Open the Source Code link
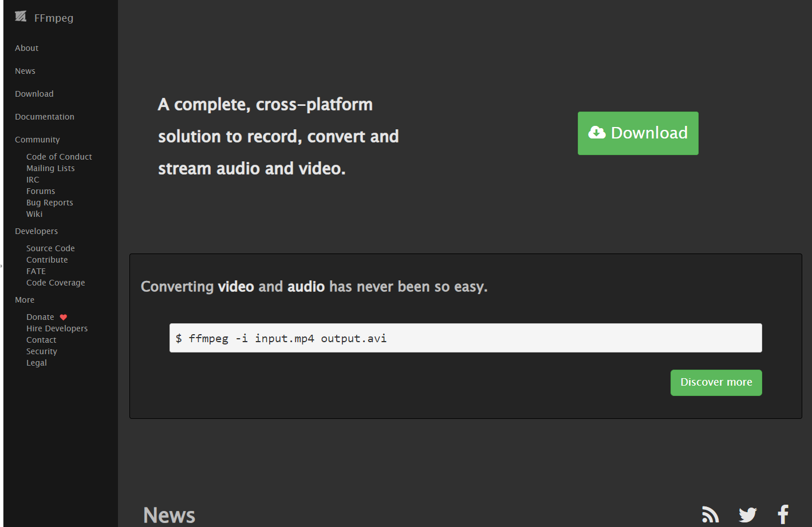 [50, 248]
